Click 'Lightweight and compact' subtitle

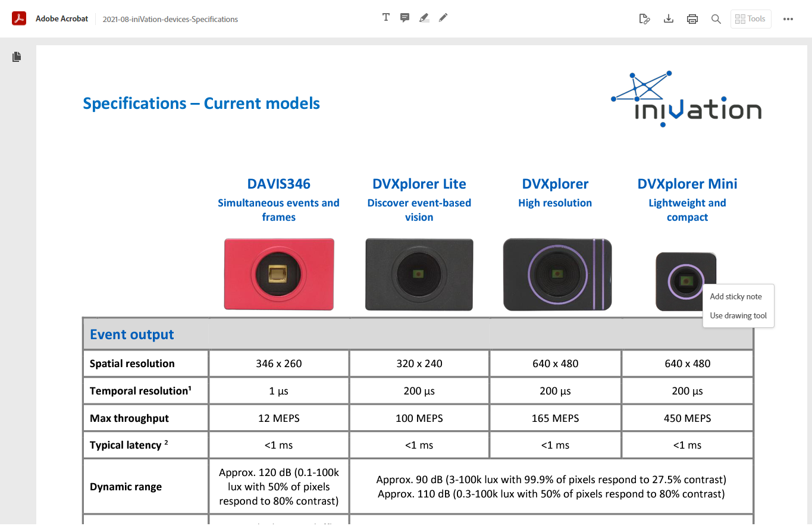point(687,210)
